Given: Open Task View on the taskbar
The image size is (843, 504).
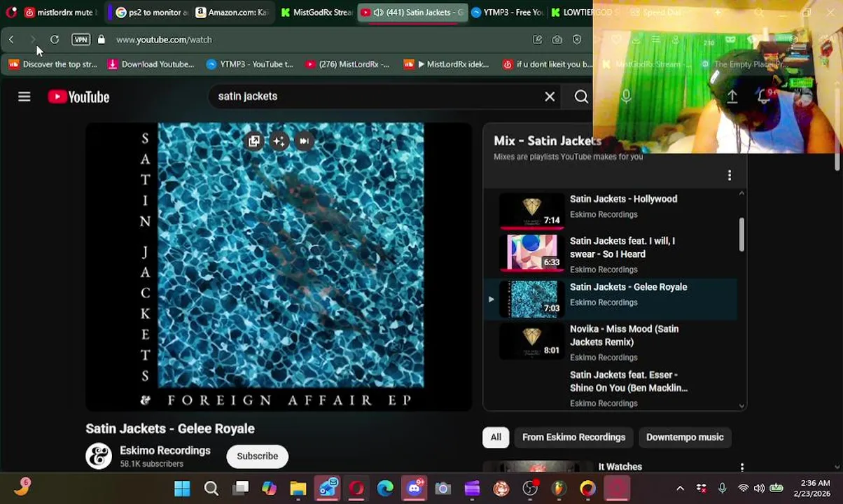Looking at the screenshot, I should tap(240, 489).
